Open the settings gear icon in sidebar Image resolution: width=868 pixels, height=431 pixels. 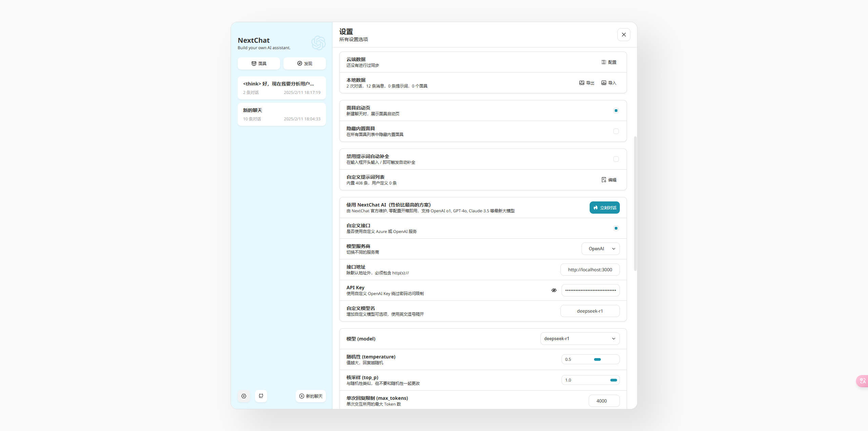coord(244,396)
